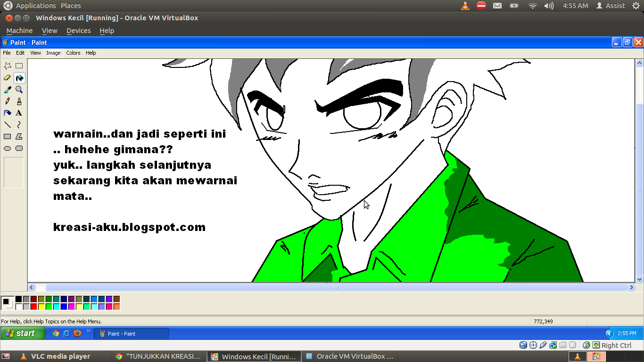The height and width of the screenshot is (362, 644).
Task: Click VirtualBox optical disc status icon
Action: point(533,345)
